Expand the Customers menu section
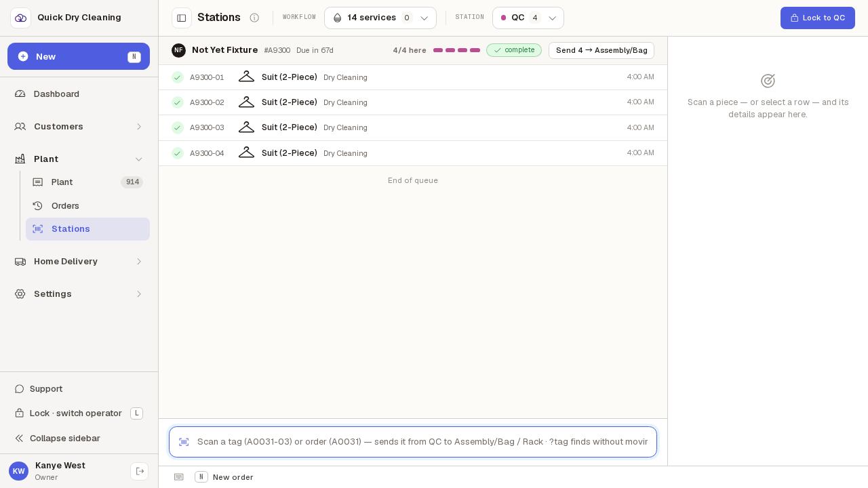The height and width of the screenshot is (488, 868). [x=79, y=126]
